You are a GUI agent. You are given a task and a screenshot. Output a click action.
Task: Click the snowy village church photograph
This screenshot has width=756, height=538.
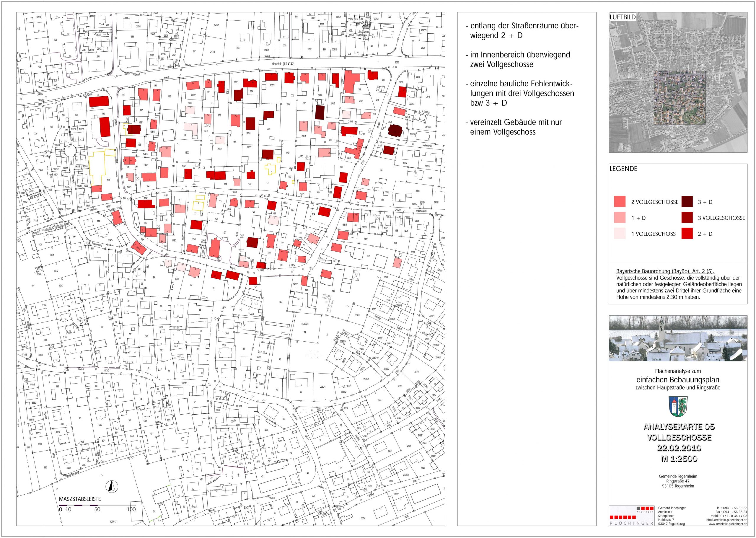click(x=678, y=338)
